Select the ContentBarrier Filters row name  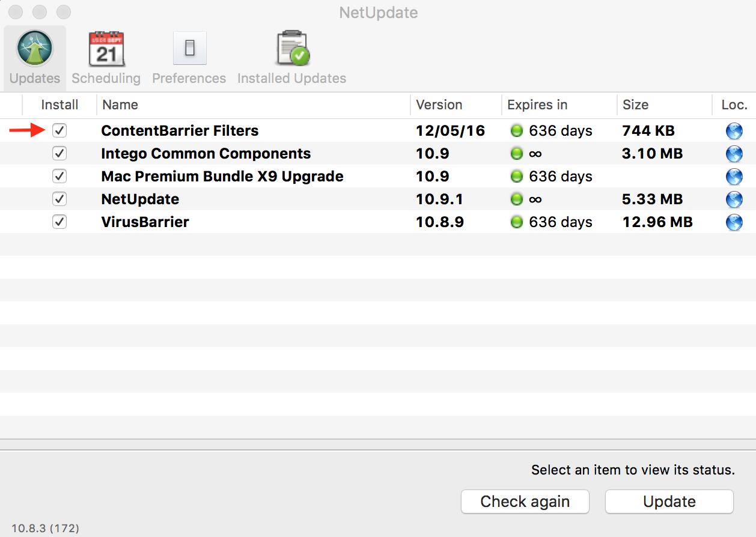click(180, 131)
